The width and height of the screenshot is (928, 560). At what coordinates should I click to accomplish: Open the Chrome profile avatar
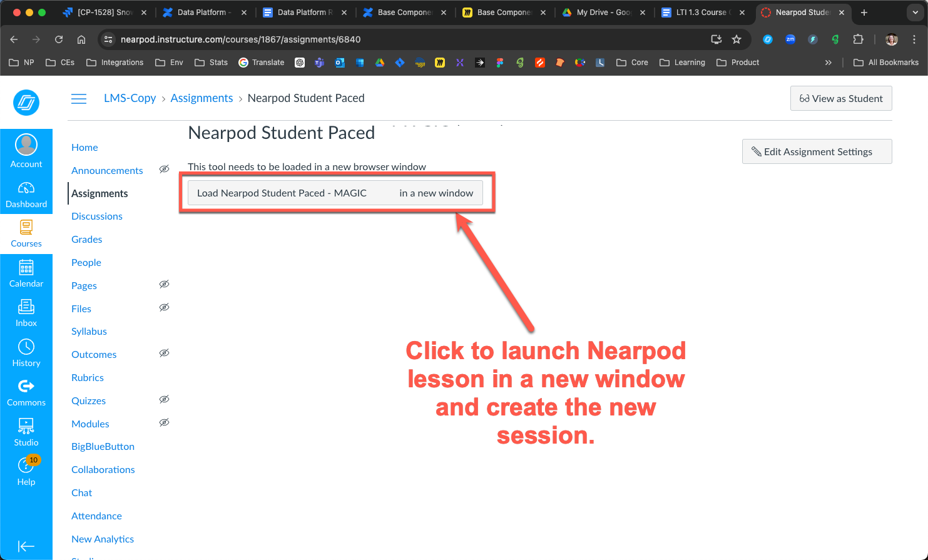click(x=892, y=39)
